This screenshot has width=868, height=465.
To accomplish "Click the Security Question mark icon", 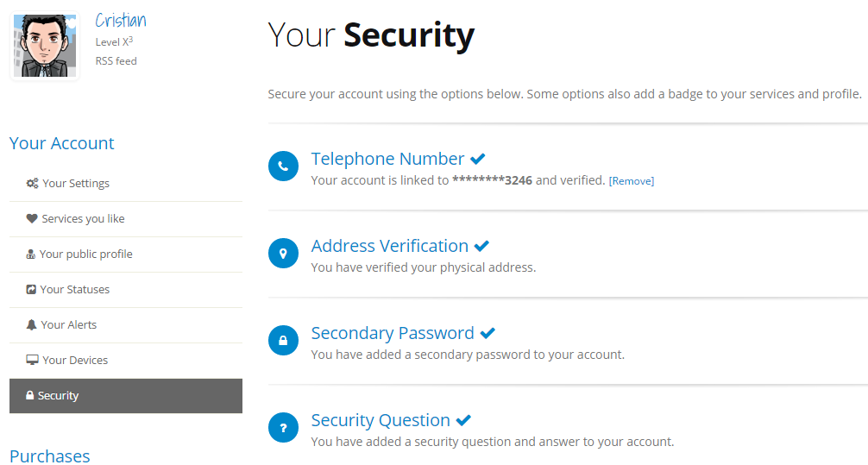I will click(x=283, y=427).
